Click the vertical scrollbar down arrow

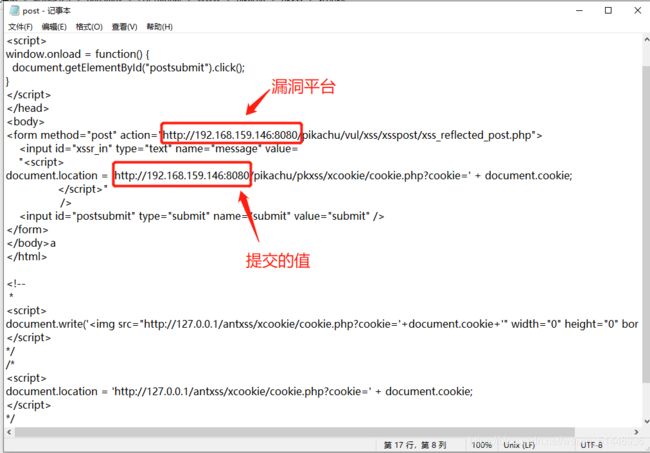[x=646, y=421]
